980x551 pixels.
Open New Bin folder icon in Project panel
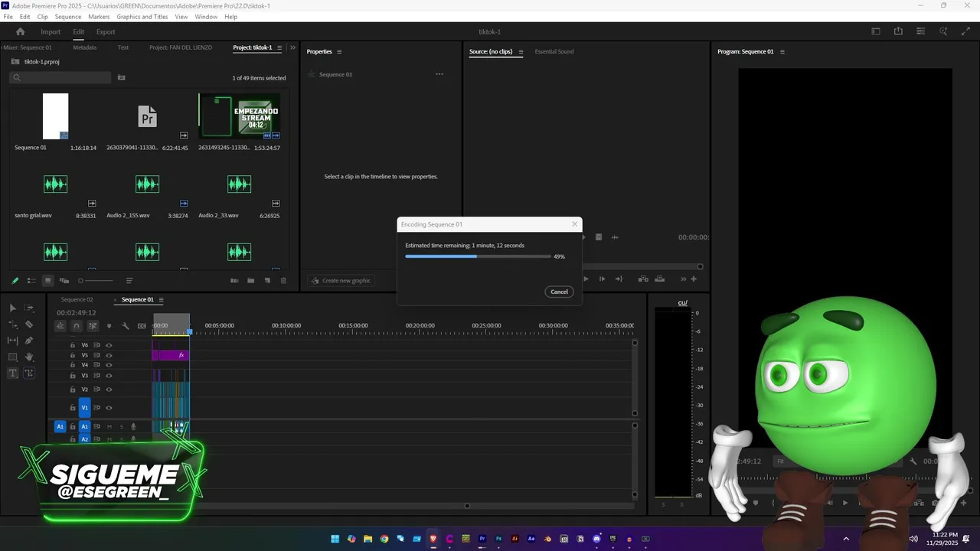click(x=250, y=281)
